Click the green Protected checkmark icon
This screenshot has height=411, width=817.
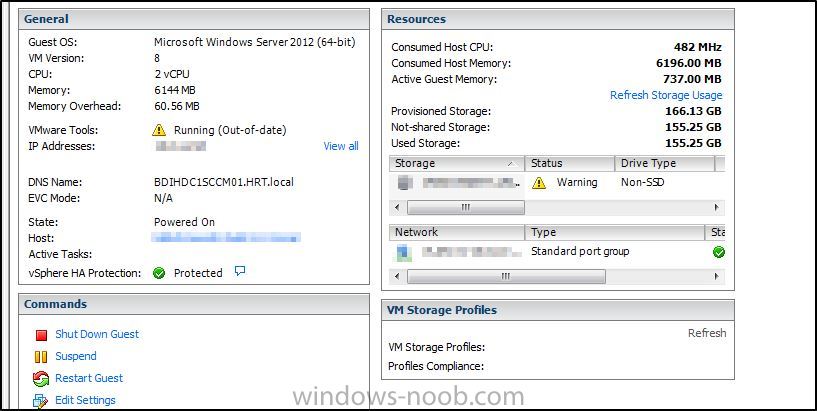coord(159,273)
